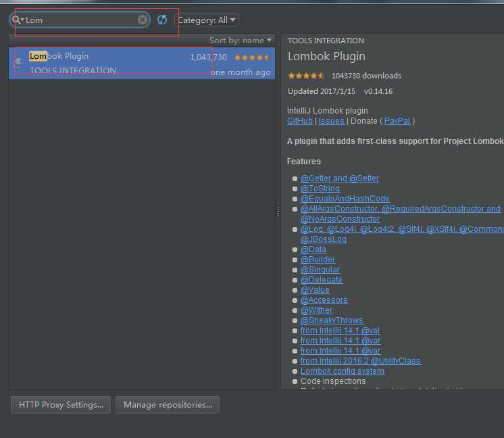This screenshot has height=438, width=504.
Task: Open the from Intellij 2016.2 @UtilityClass link
Action: click(x=361, y=361)
